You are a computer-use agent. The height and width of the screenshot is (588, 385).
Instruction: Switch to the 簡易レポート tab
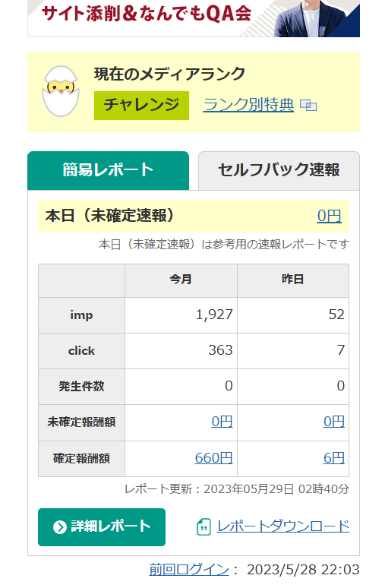(108, 170)
